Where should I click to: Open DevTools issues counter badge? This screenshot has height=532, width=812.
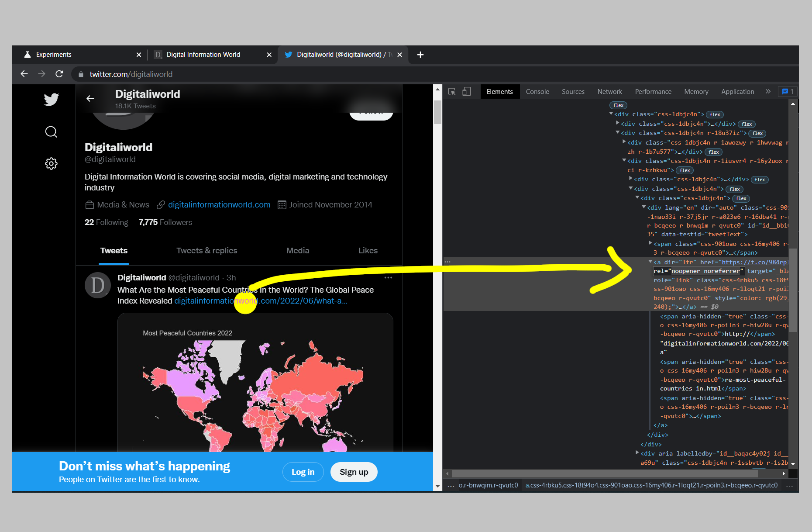click(788, 91)
